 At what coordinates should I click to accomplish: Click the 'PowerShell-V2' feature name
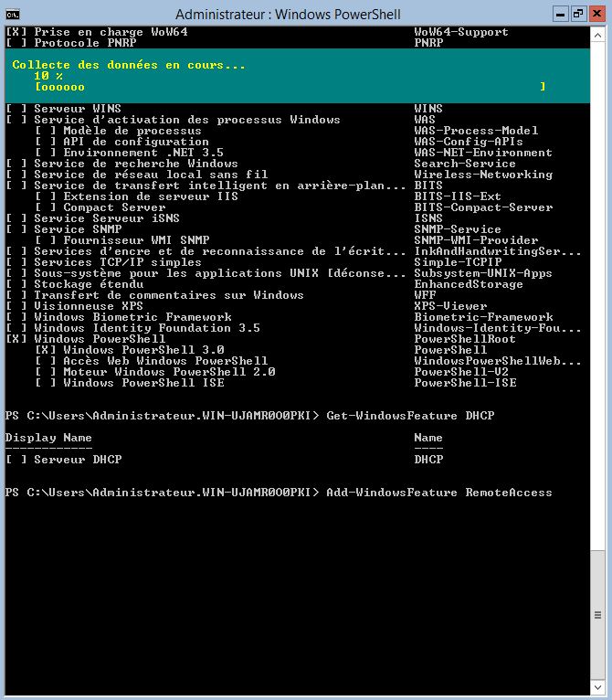pos(461,372)
